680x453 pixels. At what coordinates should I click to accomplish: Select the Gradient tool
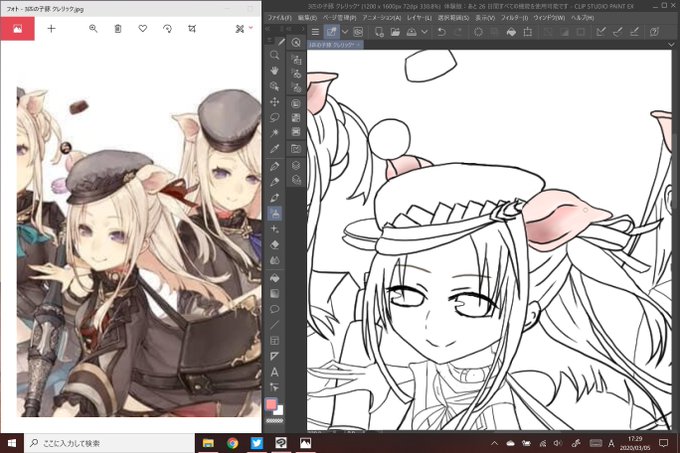tap(275, 293)
